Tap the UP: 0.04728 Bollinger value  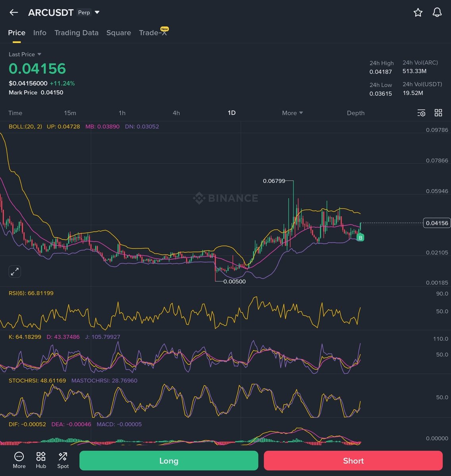(63, 127)
